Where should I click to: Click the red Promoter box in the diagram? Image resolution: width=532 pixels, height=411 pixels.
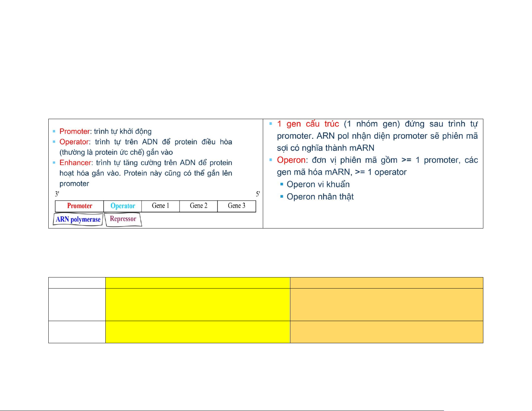[80, 206]
